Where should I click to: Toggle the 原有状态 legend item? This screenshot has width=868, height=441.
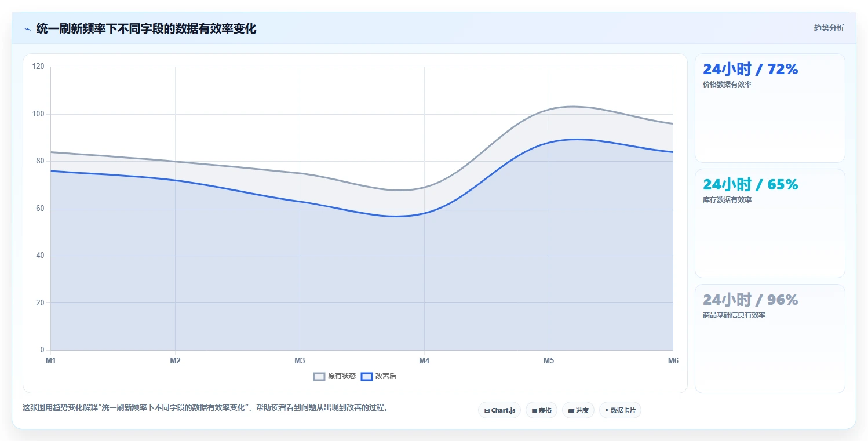[x=334, y=376]
